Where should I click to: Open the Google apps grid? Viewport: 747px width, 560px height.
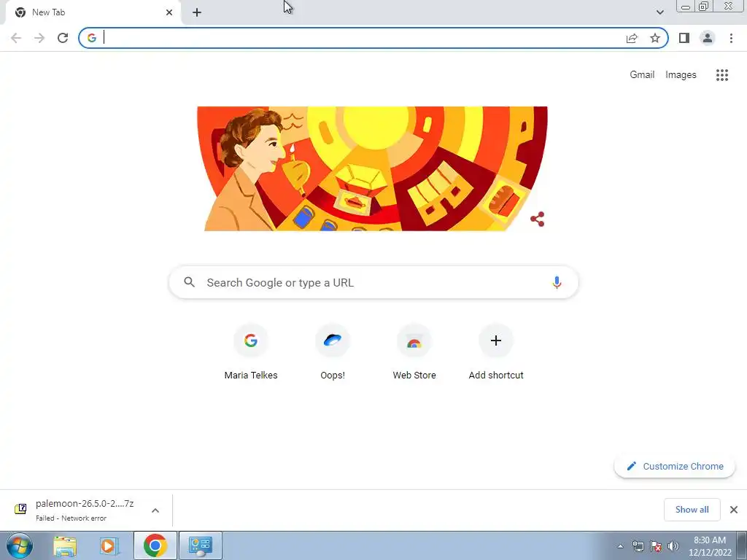pyautogui.click(x=721, y=75)
